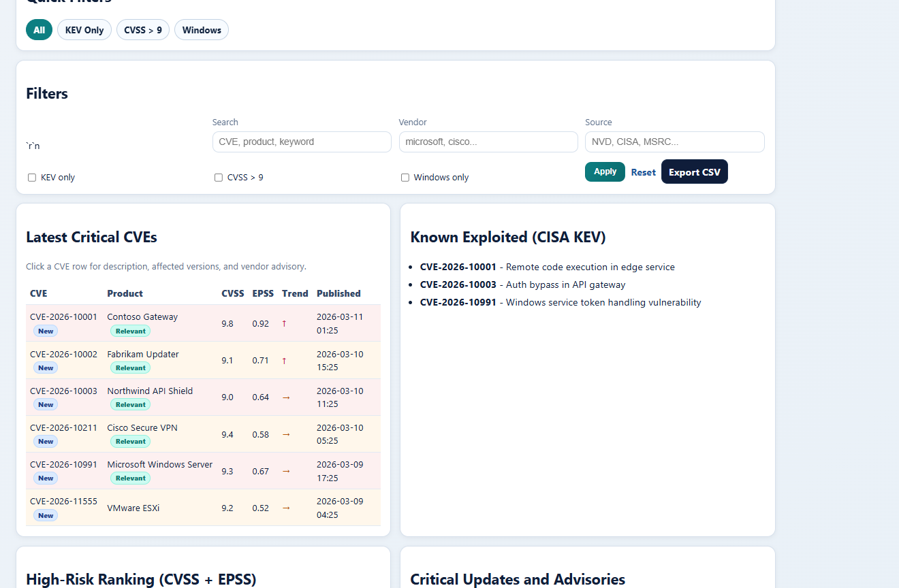Click the 'New' badge under CVE-2026-10002
The width and height of the screenshot is (899, 588).
46,367
